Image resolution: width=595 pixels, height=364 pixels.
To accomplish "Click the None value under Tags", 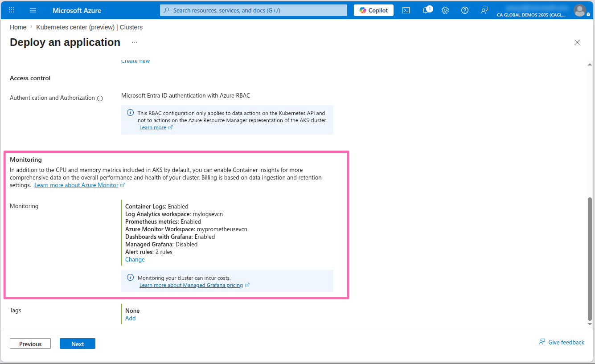I will coord(132,311).
